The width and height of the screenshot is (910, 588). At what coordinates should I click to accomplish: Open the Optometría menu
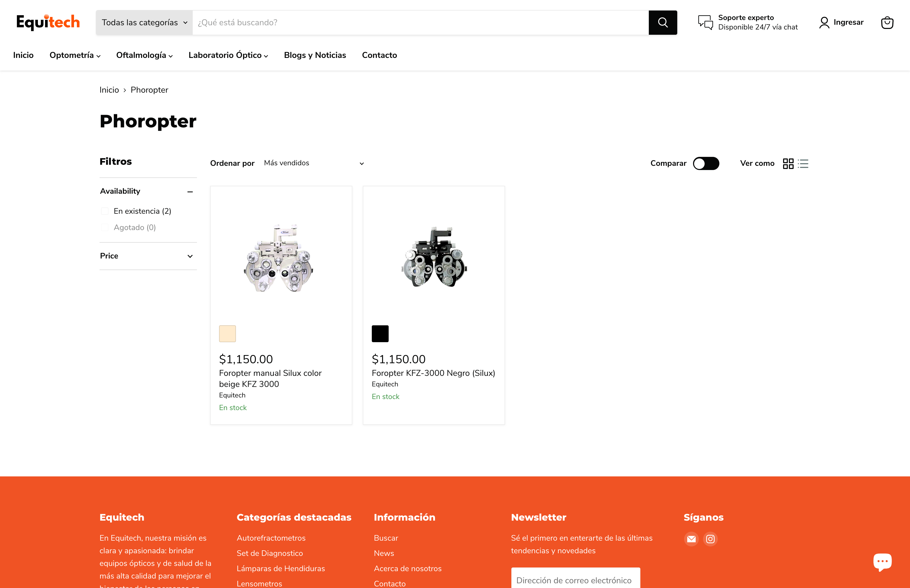point(75,55)
